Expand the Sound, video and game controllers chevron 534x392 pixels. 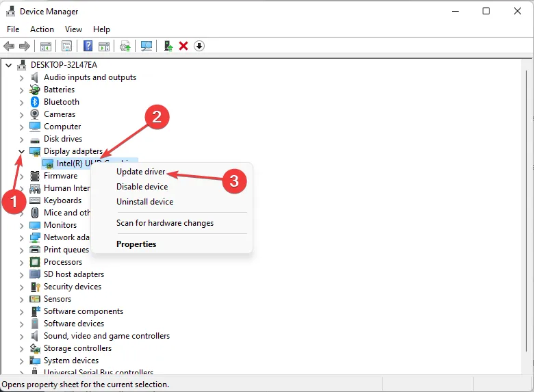21,336
